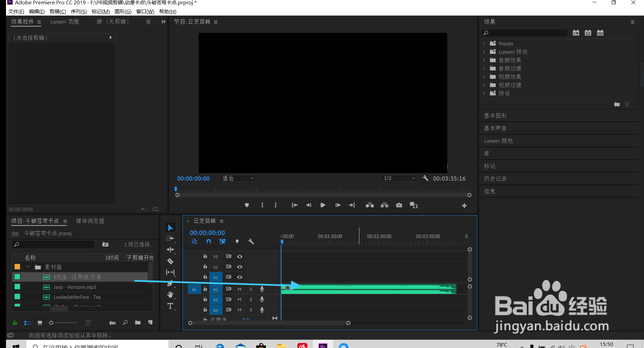Image resolution: width=644 pixels, height=348 pixels.
Task: Expand 音频效果 folder
Action: point(484,60)
